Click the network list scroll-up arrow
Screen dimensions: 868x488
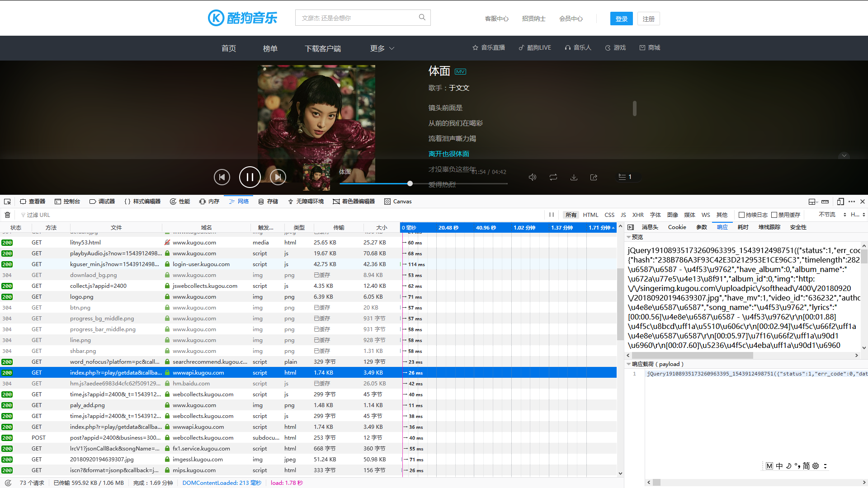[620, 226]
